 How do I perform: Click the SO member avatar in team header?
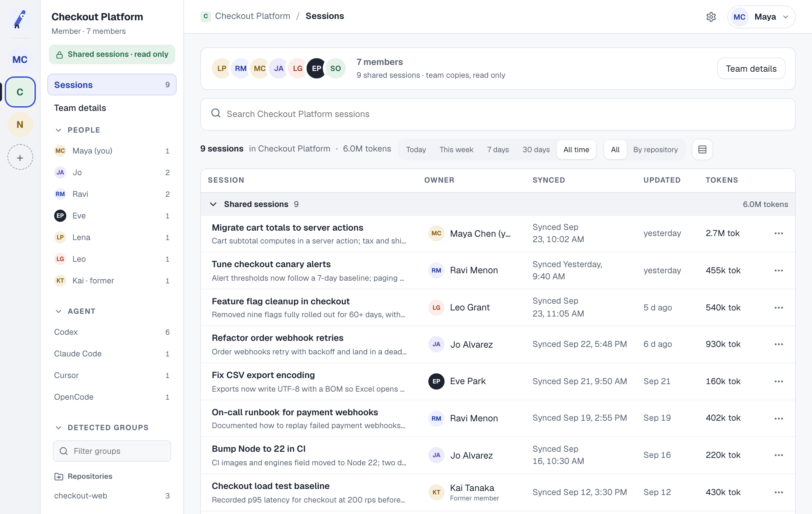point(335,69)
